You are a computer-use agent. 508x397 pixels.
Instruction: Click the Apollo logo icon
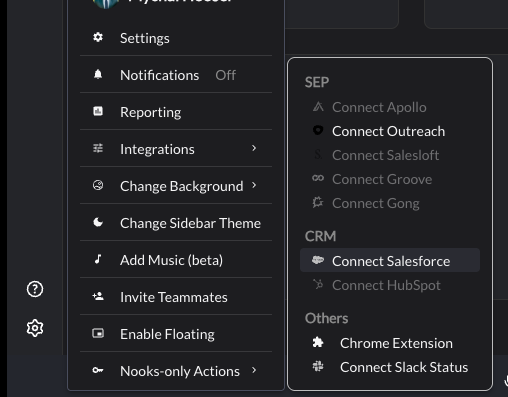(318, 107)
